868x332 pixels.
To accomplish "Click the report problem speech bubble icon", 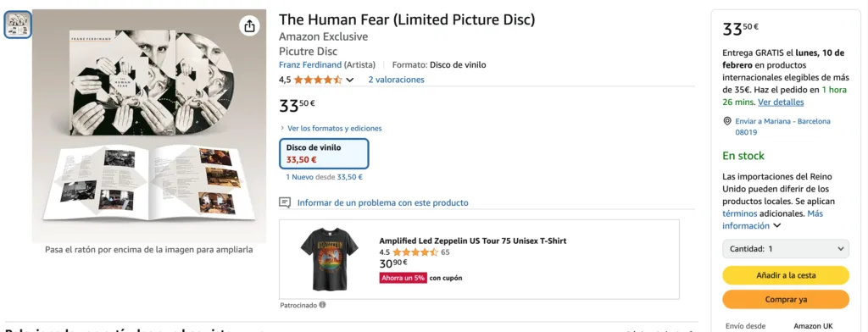I will 285,202.
